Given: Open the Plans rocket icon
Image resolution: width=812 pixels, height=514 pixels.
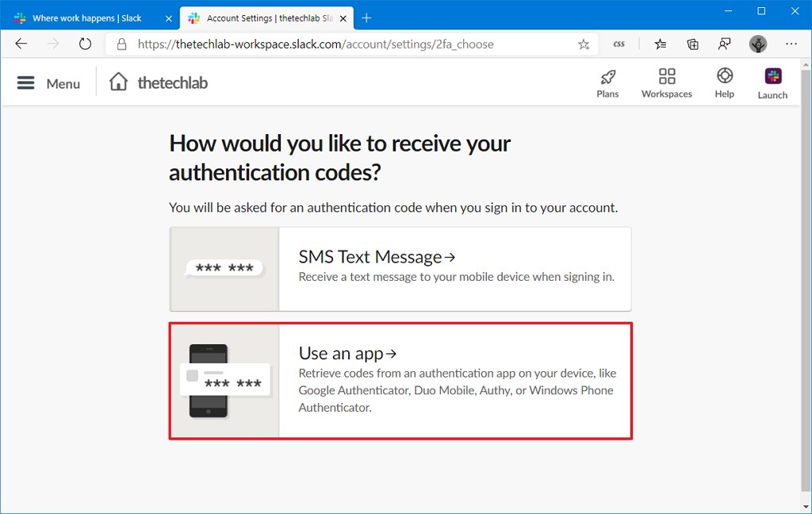Looking at the screenshot, I should pos(607,77).
